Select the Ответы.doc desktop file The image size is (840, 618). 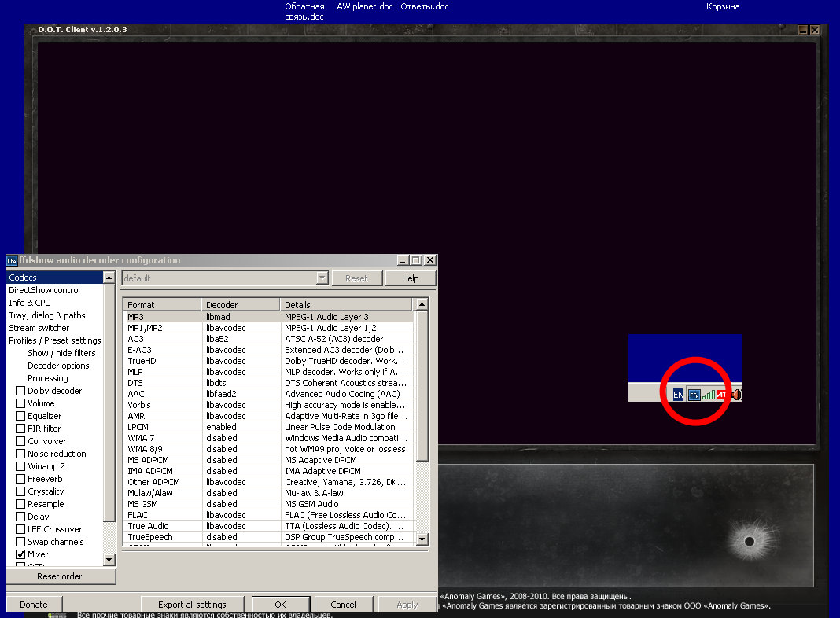(x=425, y=6)
